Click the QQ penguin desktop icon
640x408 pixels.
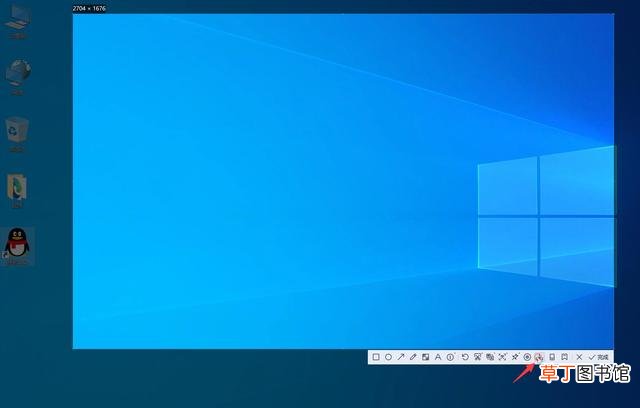click(17, 246)
